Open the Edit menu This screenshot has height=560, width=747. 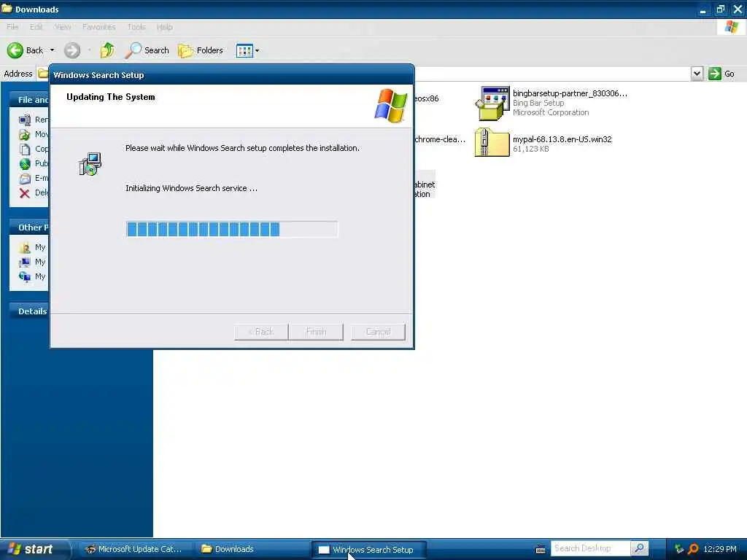click(36, 27)
